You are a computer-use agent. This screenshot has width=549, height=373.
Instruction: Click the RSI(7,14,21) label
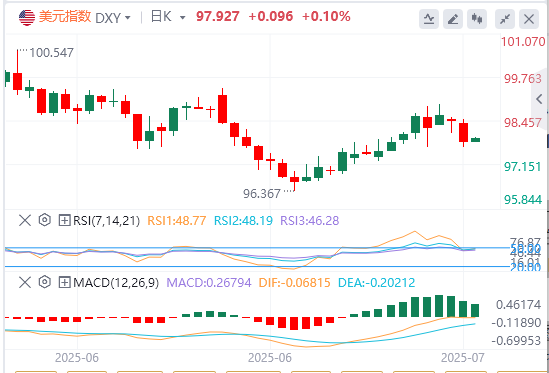pos(106,221)
